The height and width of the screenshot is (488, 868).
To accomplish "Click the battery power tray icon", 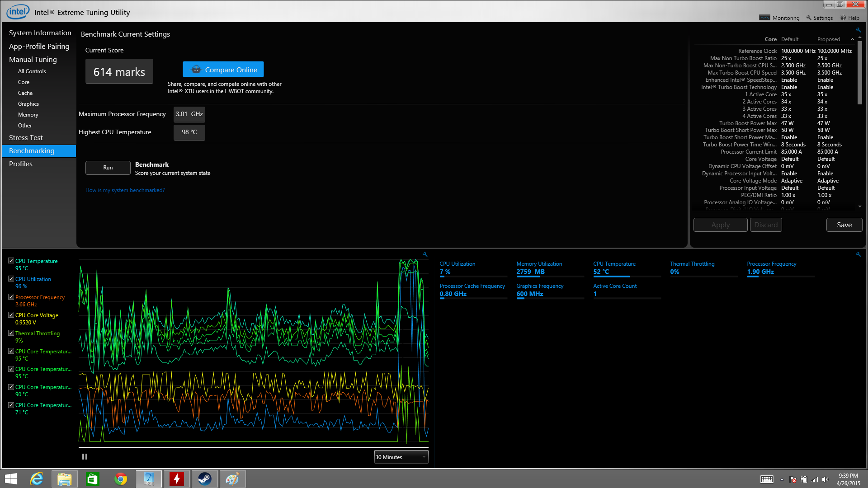I will point(804,479).
